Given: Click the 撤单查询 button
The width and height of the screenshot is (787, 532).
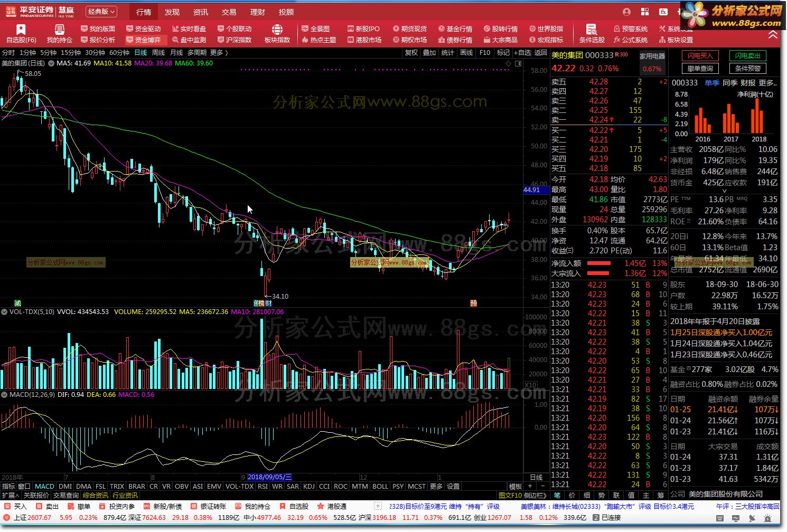Looking at the screenshot, I should [700, 68].
